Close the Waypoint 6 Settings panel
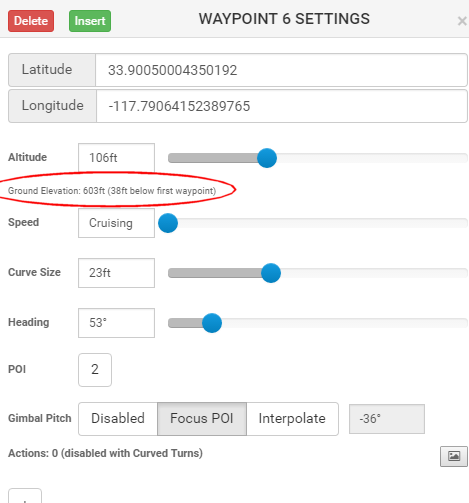 pos(462,21)
